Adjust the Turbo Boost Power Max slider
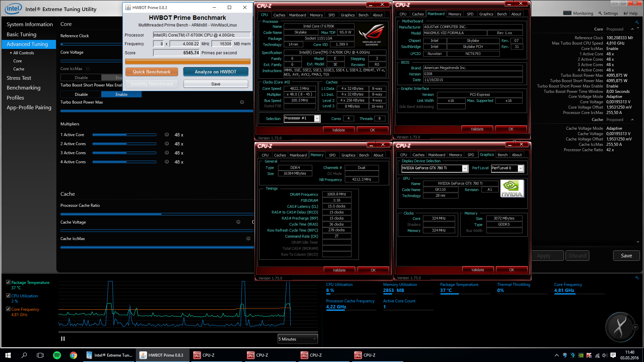 [x=157, y=111]
